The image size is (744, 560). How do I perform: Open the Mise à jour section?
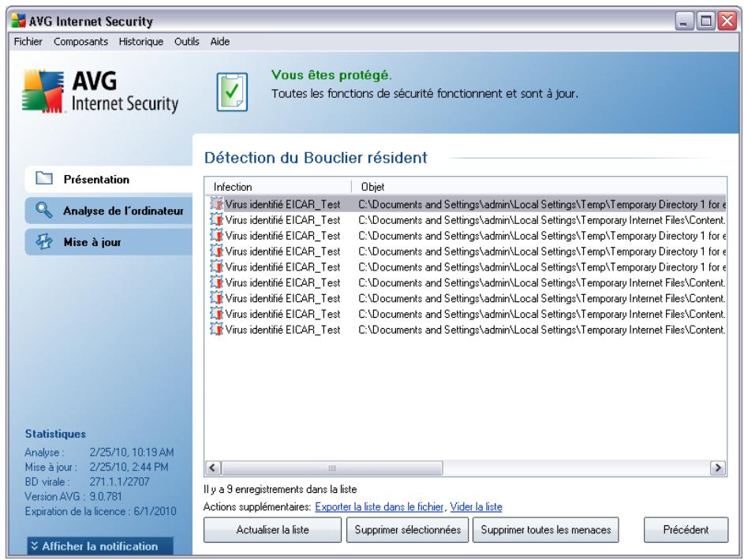[x=109, y=242]
